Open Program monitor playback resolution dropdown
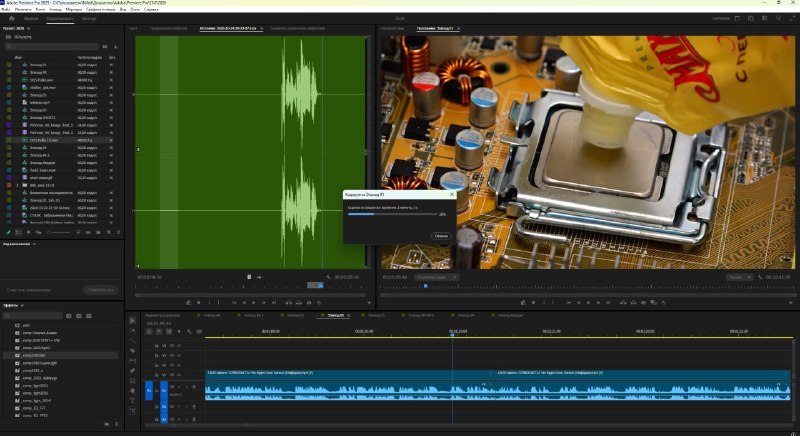Screen dimensions: 800x436 [739, 277]
